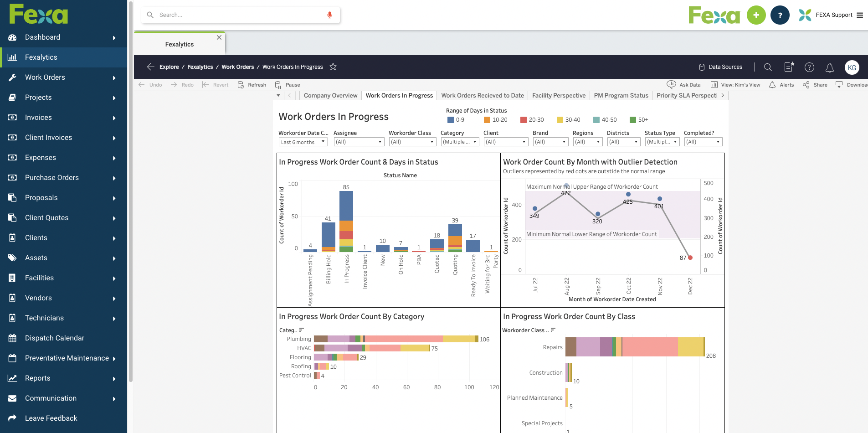The width and height of the screenshot is (868, 433).
Task: Open the Fexalytics section in the sidebar
Action: [41, 57]
